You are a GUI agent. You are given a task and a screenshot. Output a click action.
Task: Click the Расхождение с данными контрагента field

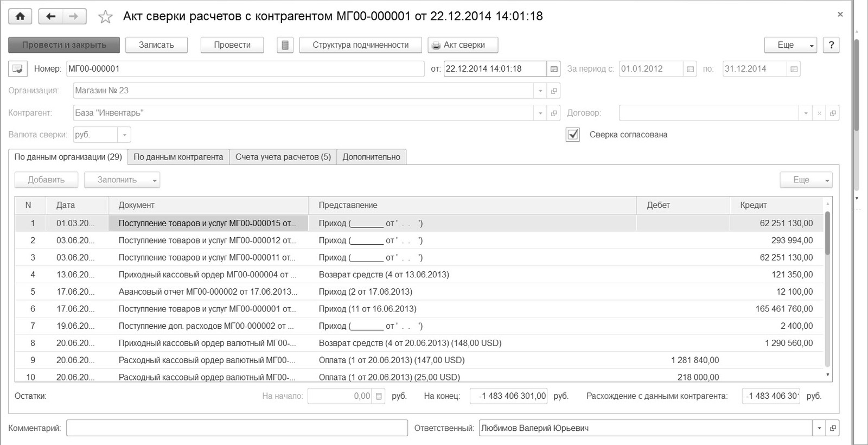tap(771, 396)
